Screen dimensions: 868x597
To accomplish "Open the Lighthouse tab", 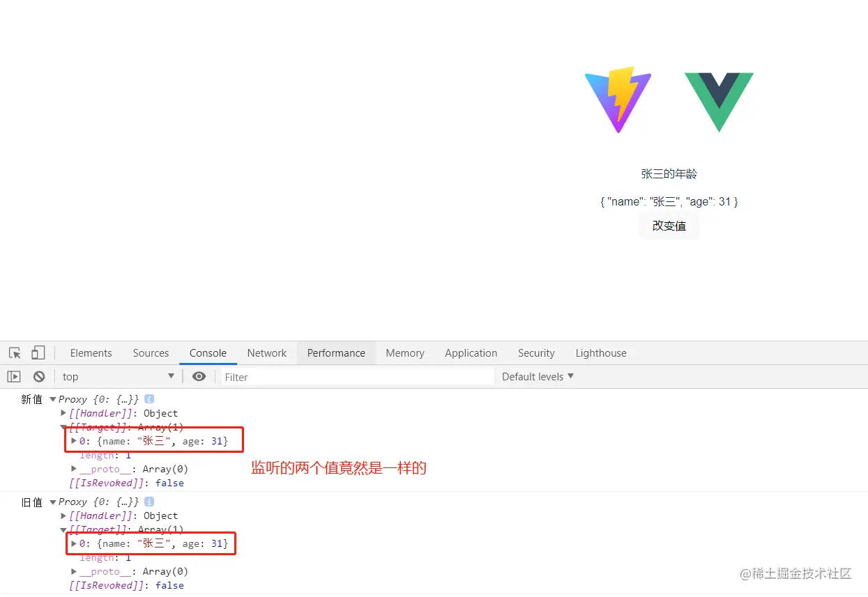I will pos(601,353).
